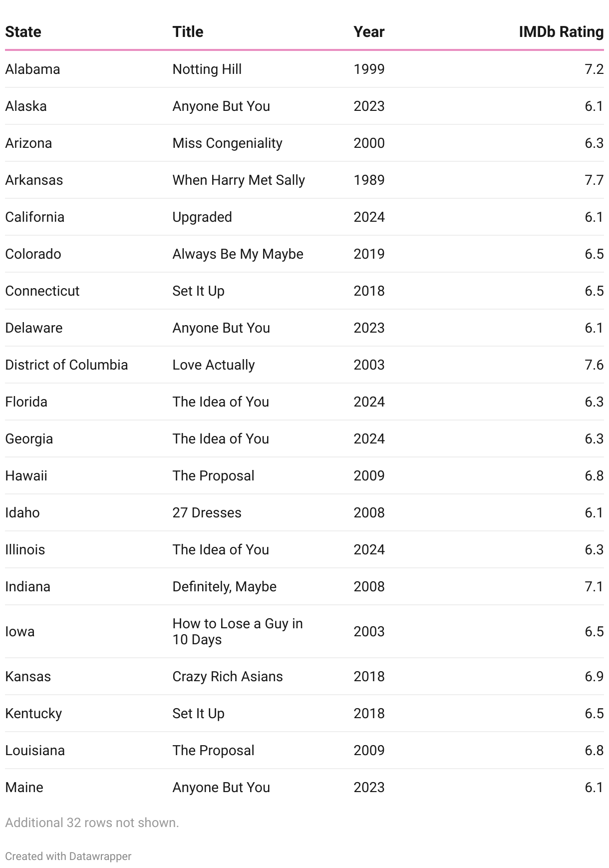Select the Definitely, Maybe title cell
Viewport: 609px width, 868px height.
tap(224, 586)
